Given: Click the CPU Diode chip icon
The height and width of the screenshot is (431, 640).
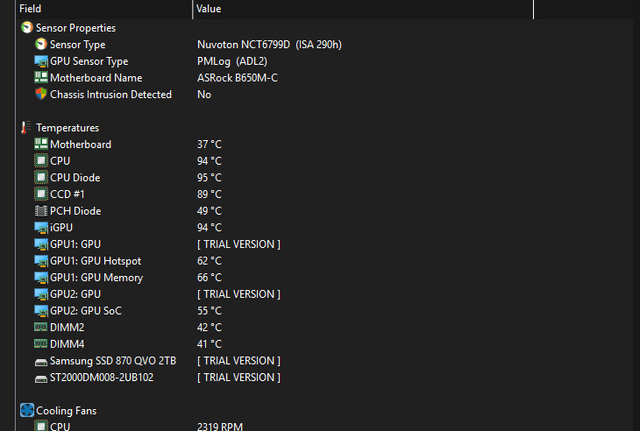Looking at the screenshot, I should 41,178.
